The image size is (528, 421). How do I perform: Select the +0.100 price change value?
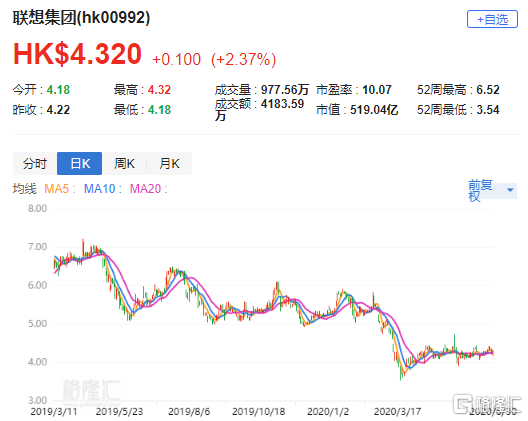pos(176,60)
